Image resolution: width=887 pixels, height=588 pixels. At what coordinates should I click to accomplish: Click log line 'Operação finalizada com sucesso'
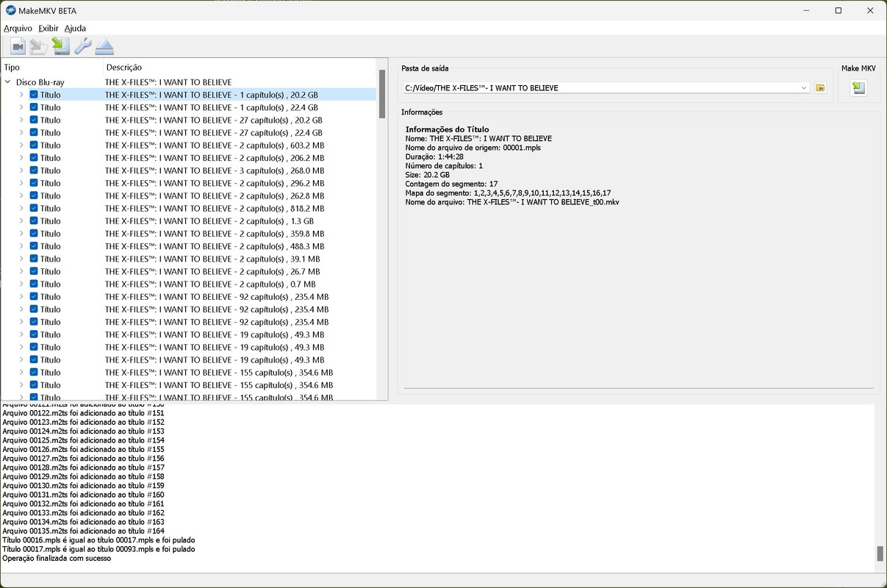57,559
